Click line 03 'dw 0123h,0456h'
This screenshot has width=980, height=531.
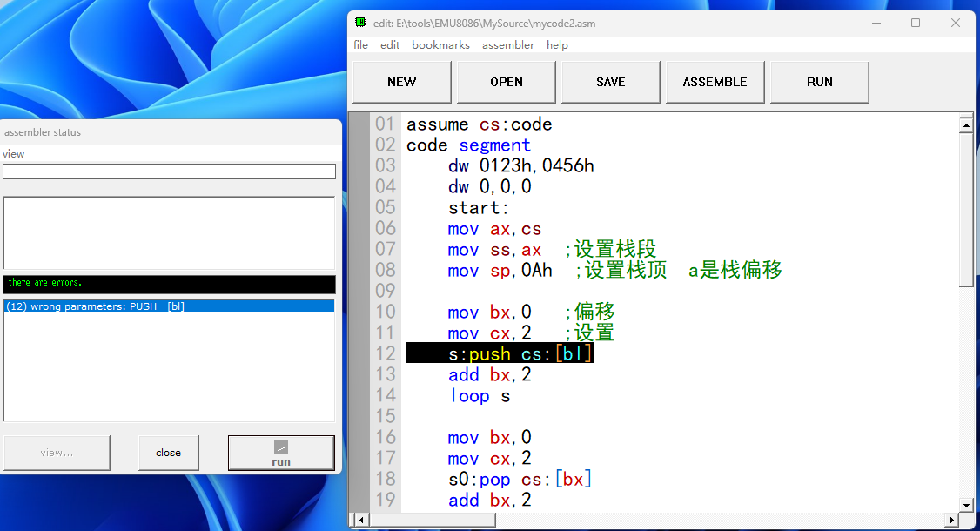(x=521, y=166)
